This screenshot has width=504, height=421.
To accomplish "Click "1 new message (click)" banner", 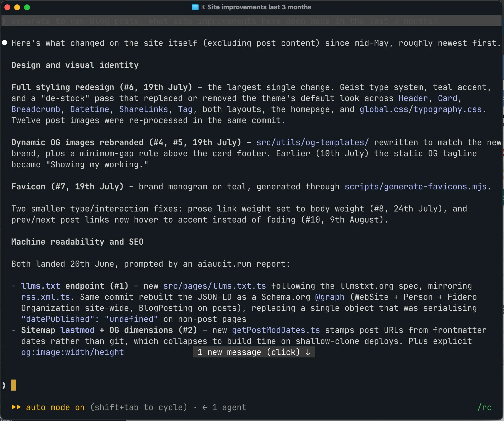I will [x=254, y=352].
